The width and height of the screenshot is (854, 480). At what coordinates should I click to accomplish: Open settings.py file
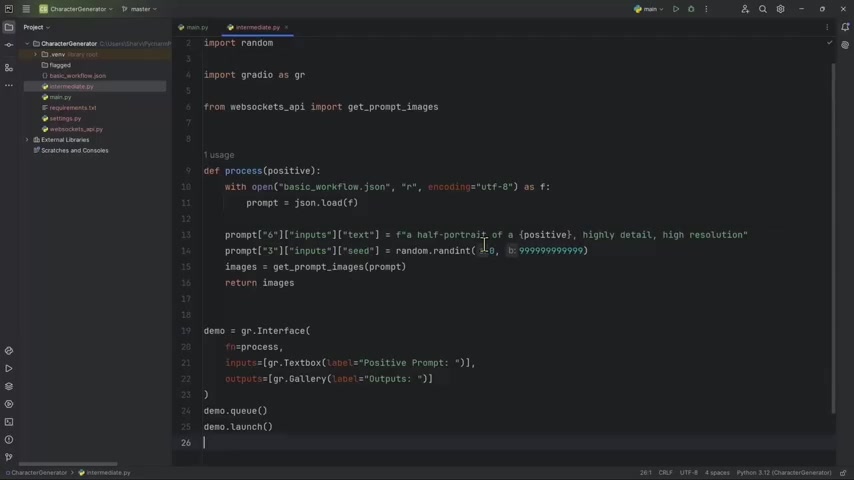pyautogui.click(x=65, y=118)
